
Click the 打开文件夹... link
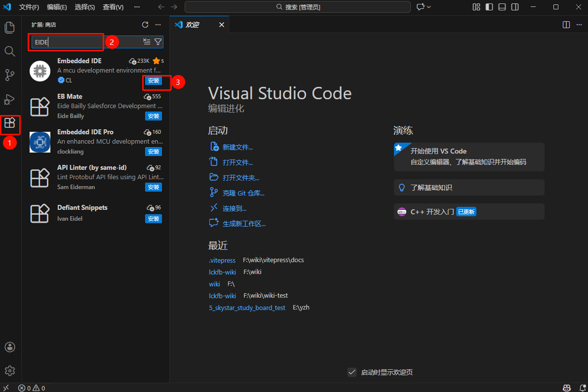pos(241,178)
